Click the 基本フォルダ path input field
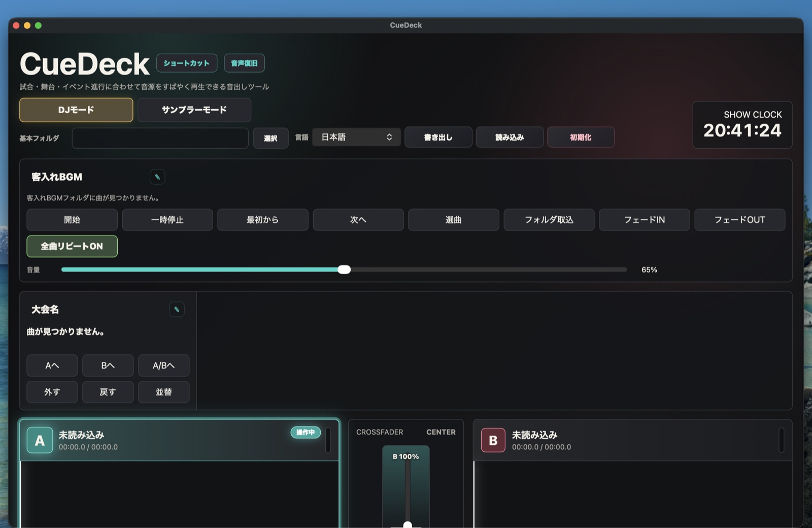Image resolution: width=812 pixels, height=528 pixels. tap(160, 138)
